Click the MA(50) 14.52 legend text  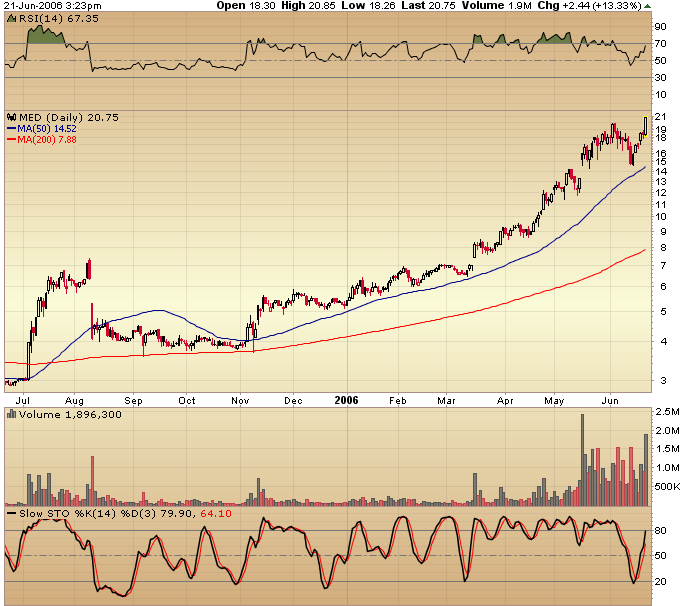point(47,129)
